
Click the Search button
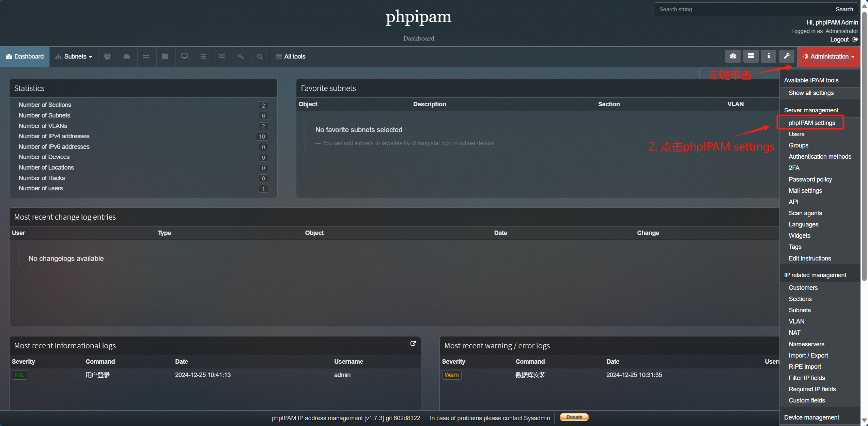[x=844, y=9]
